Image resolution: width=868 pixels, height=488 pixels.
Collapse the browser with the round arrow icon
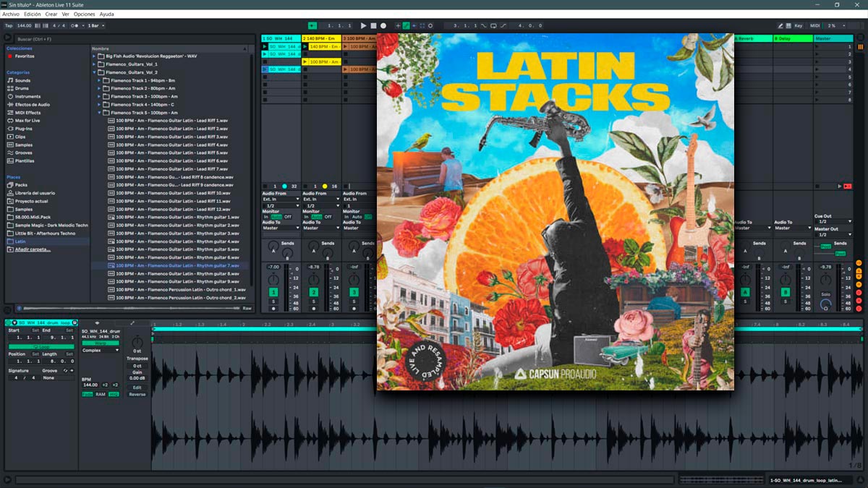point(7,38)
